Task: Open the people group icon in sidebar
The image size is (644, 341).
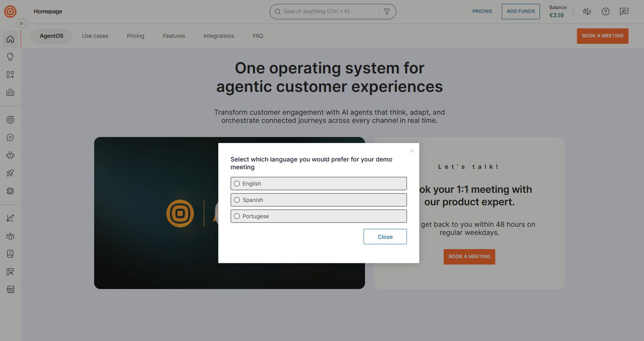Action: coord(10,236)
